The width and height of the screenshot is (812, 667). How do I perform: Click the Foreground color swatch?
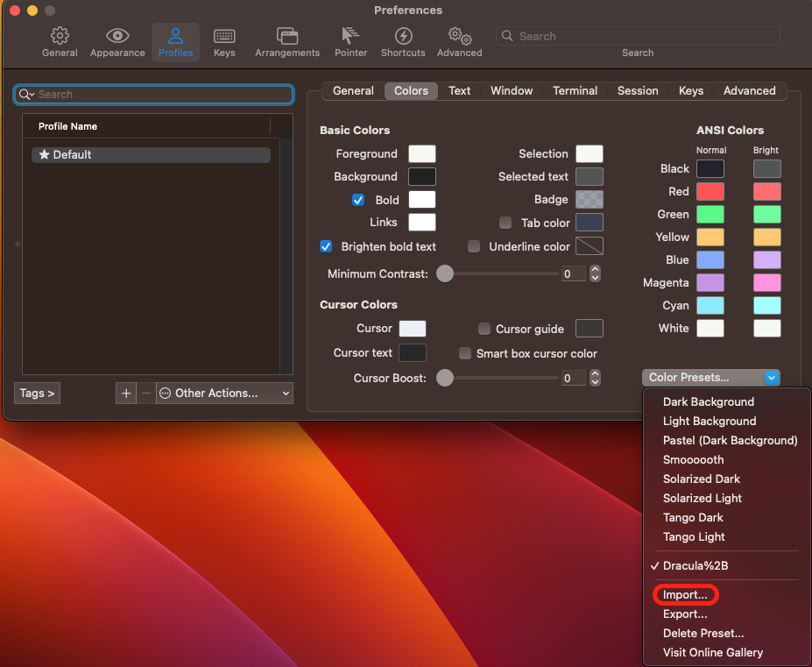coord(422,154)
